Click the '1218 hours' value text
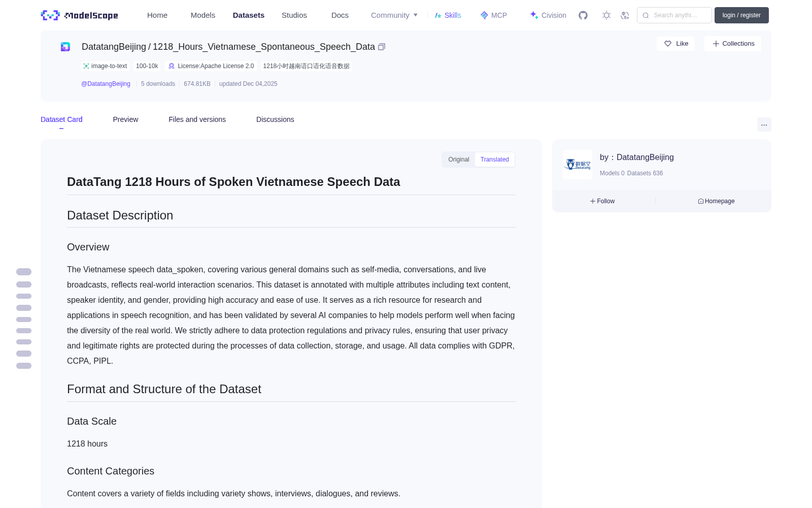The width and height of the screenshot is (812, 508). pos(87,443)
